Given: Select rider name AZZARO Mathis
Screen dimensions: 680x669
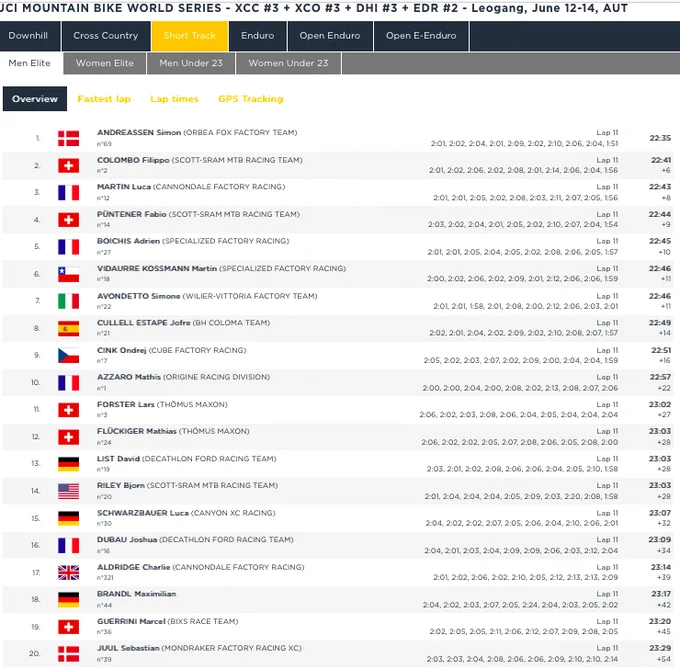Looking at the screenshot, I should (129, 377).
